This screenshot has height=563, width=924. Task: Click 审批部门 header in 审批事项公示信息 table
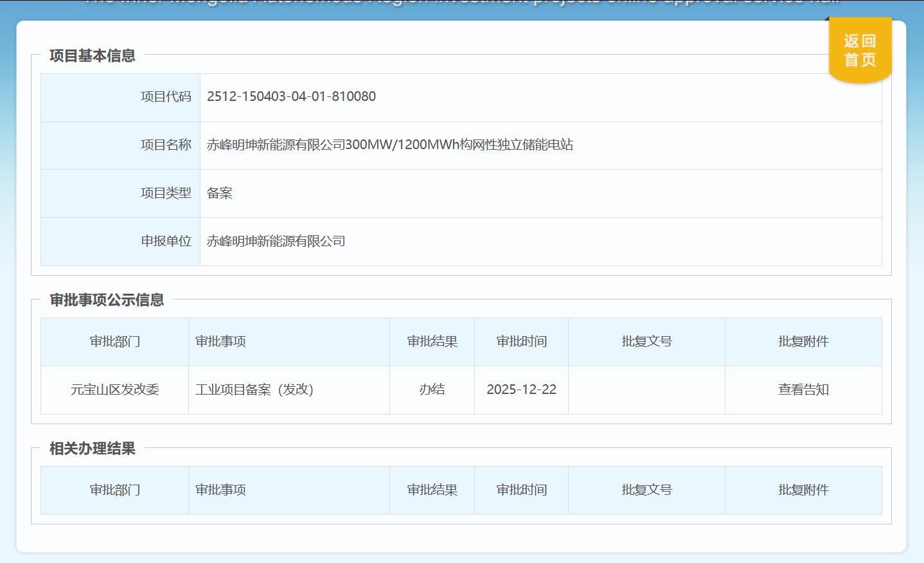pyautogui.click(x=114, y=341)
